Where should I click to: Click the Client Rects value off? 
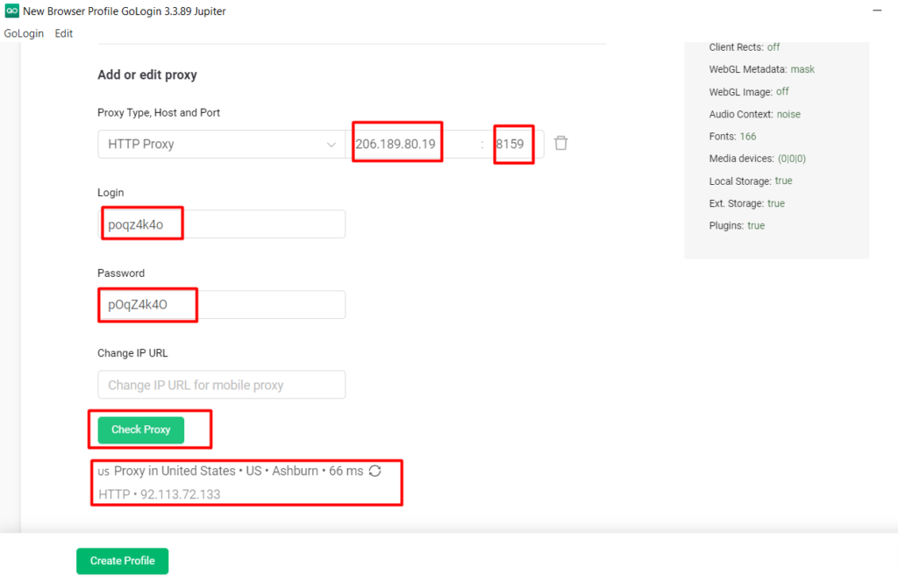point(773,47)
